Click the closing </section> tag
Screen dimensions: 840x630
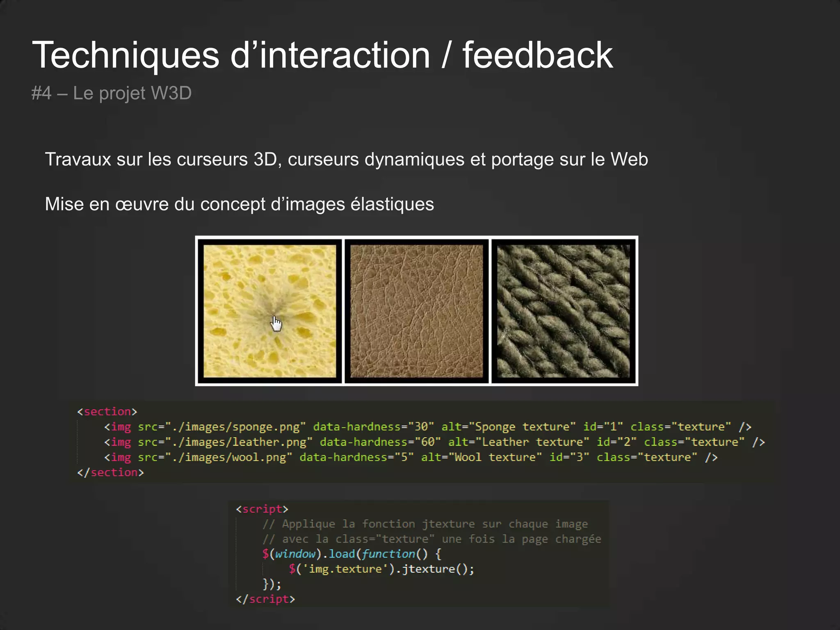(x=110, y=472)
